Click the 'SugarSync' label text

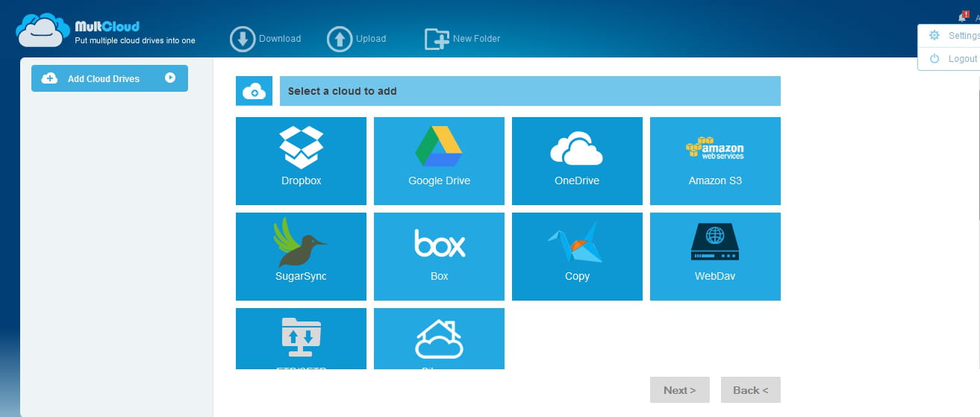pos(301,276)
